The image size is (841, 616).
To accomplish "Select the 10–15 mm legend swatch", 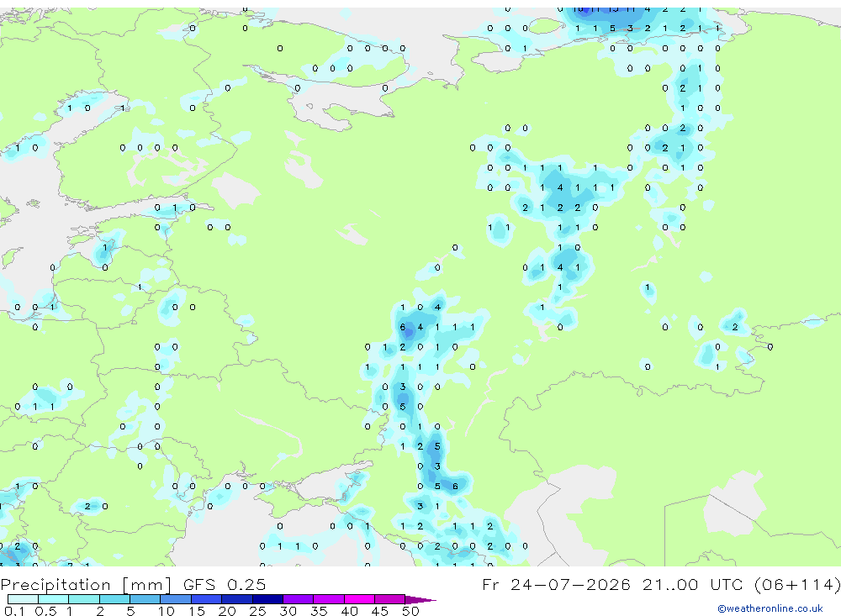I will 176,599.
